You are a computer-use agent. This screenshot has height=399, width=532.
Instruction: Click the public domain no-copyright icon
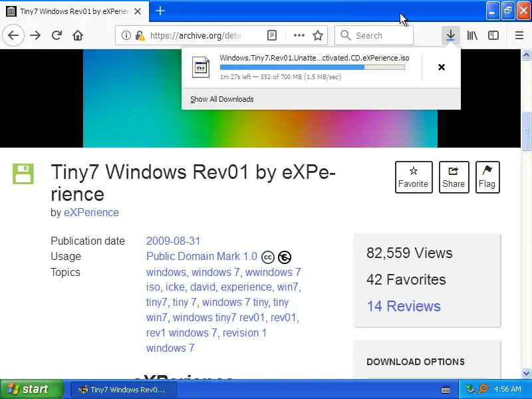(285, 257)
